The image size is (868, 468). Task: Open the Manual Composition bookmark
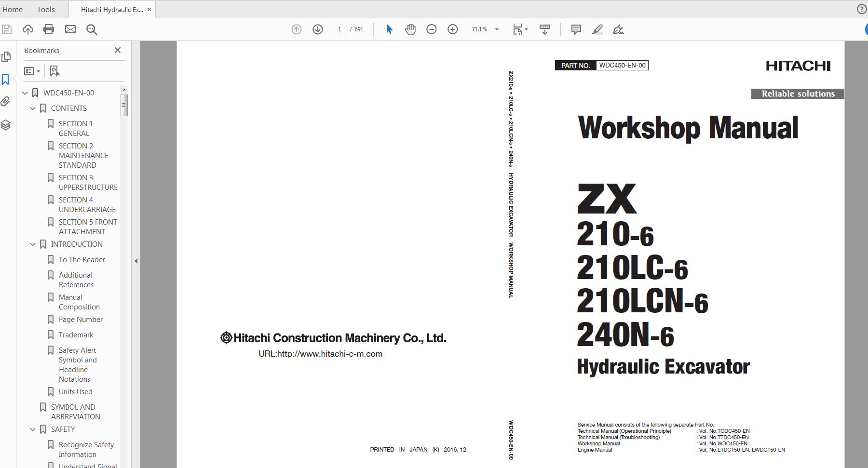click(79, 302)
